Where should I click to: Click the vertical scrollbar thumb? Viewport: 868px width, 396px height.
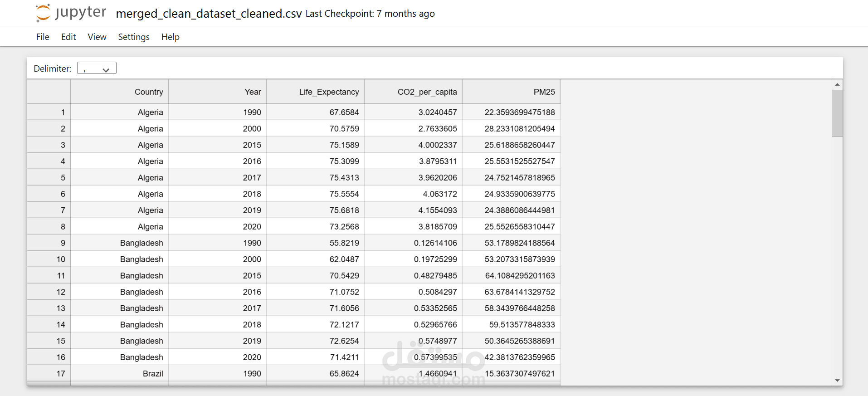point(837,113)
